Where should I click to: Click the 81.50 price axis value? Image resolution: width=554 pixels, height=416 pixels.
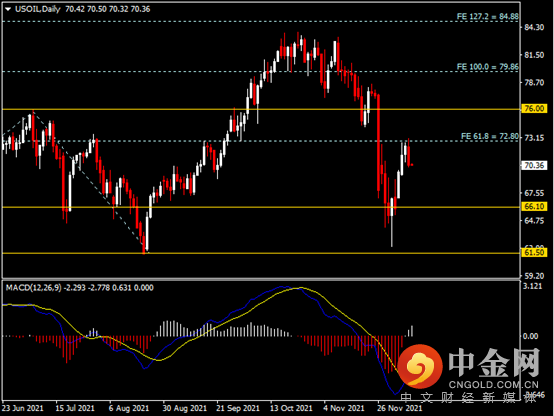[534, 55]
